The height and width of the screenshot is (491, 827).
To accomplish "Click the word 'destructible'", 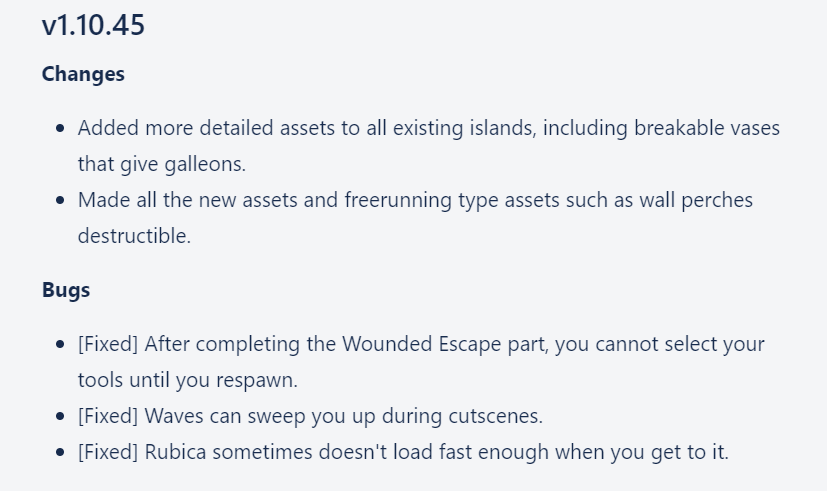I will pos(134,236).
